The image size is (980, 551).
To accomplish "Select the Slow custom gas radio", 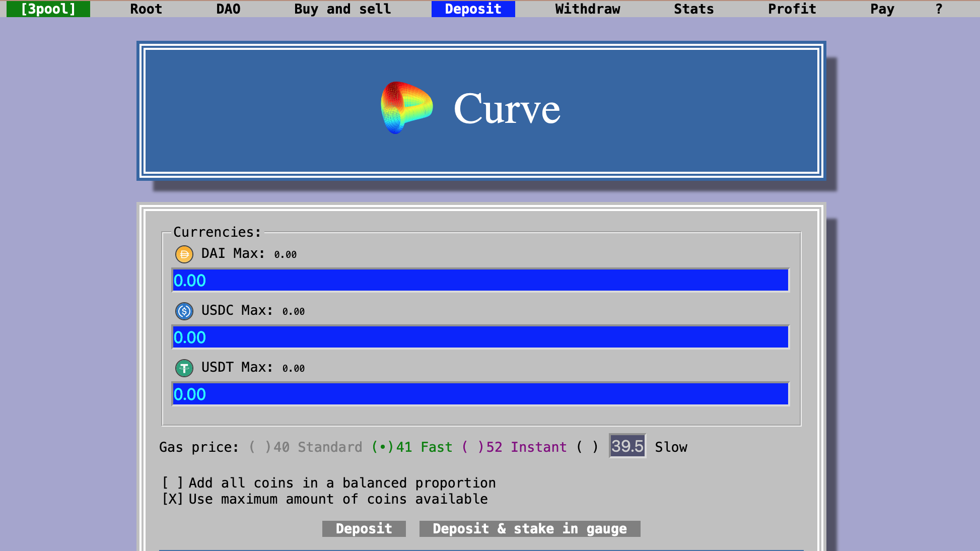I will tap(587, 447).
